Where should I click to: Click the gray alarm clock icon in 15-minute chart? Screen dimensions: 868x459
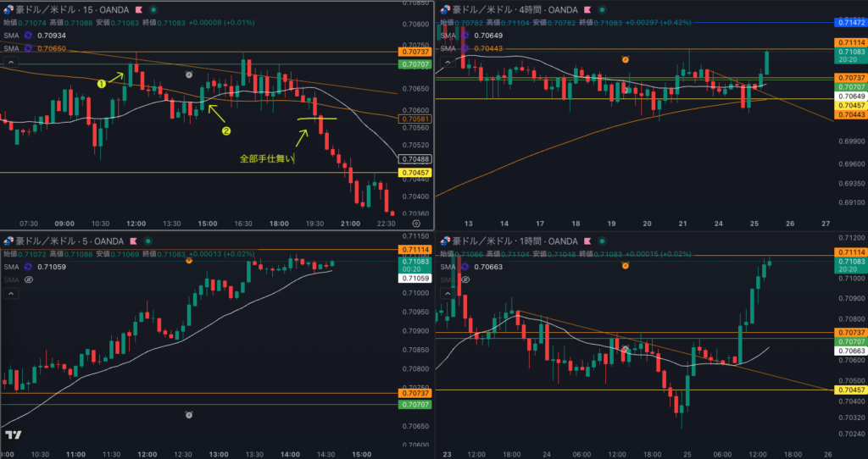188,75
